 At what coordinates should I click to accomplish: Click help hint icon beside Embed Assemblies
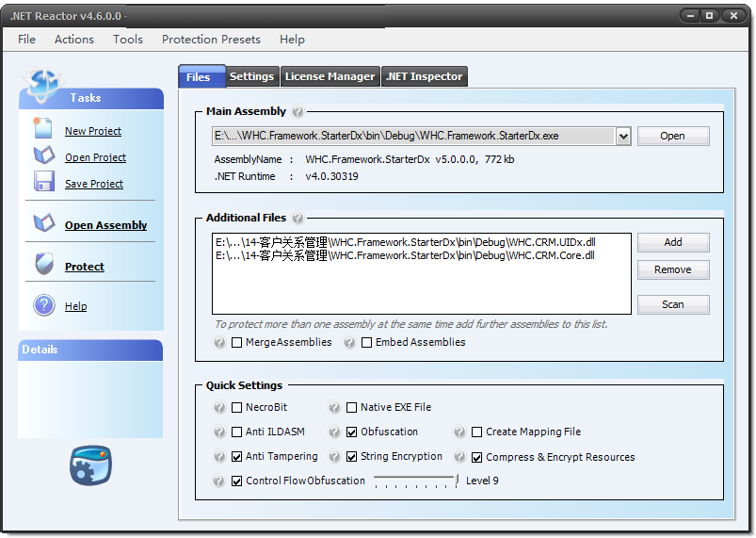pos(349,343)
